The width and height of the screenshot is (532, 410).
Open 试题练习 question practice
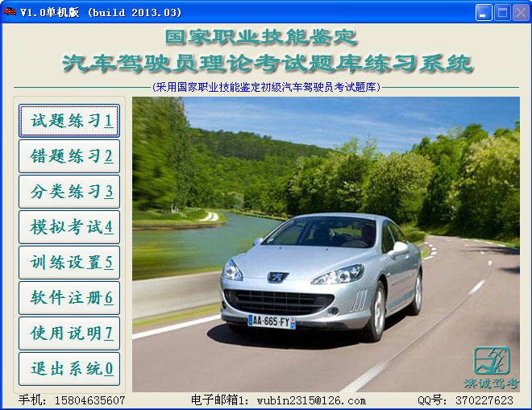[70, 121]
